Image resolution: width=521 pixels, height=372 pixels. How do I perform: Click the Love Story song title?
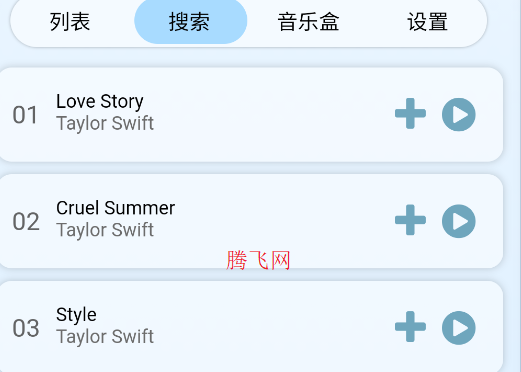[x=100, y=101]
